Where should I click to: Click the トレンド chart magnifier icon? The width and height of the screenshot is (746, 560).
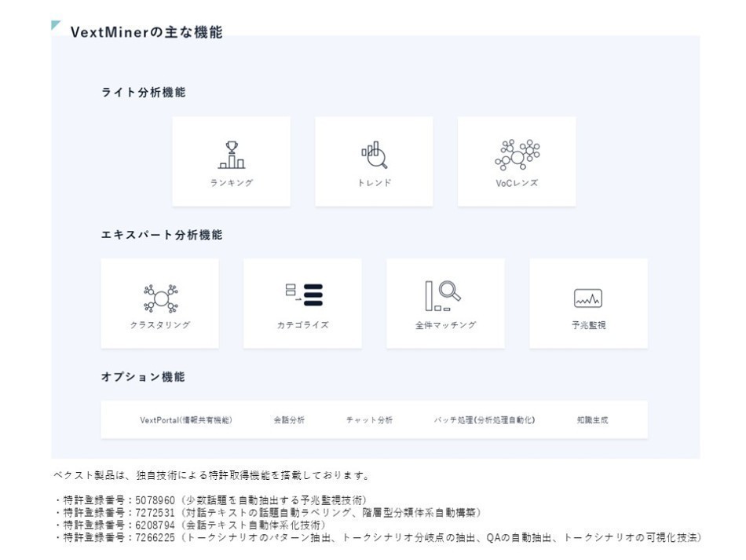374,155
